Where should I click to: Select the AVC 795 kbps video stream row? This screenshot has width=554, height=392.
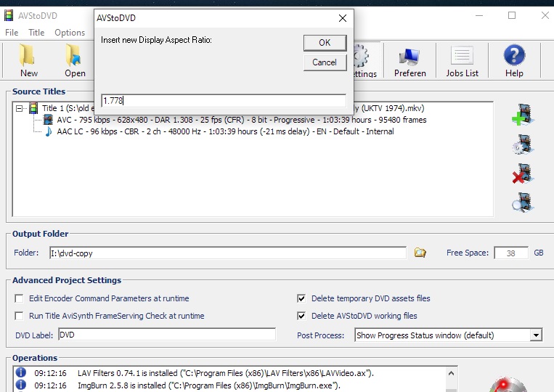click(x=241, y=120)
